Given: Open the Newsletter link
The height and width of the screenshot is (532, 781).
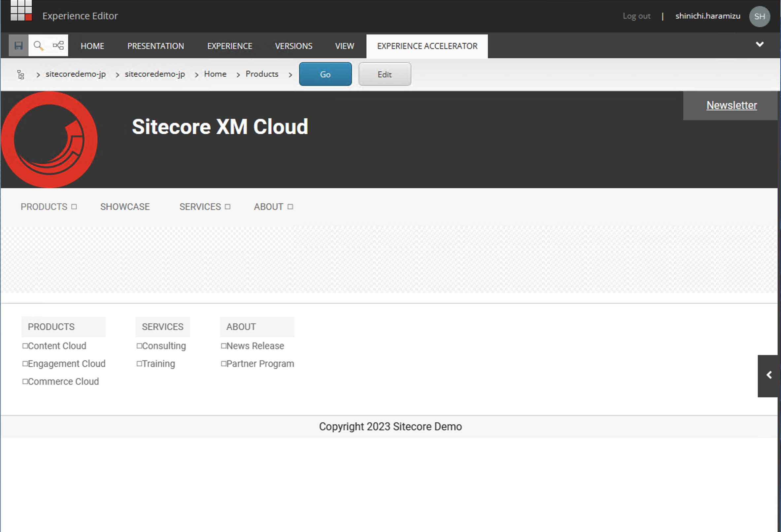Looking at the screenshot, I should 731,105.
